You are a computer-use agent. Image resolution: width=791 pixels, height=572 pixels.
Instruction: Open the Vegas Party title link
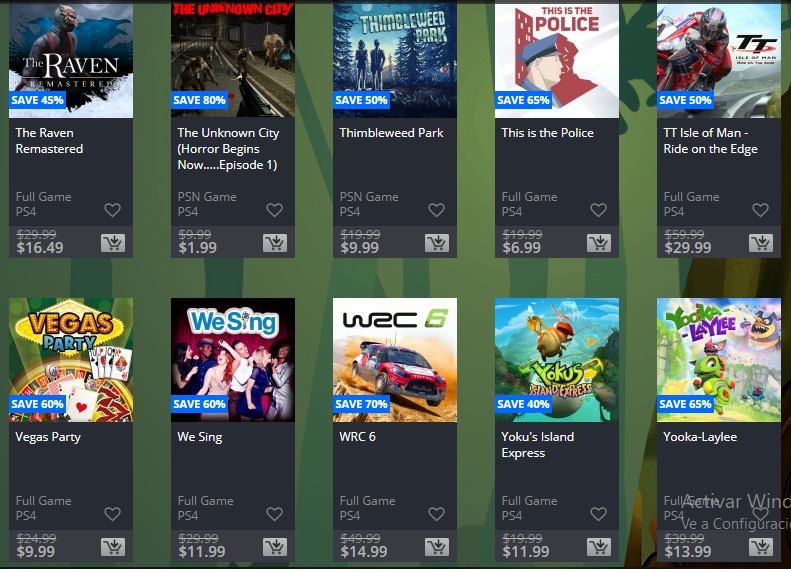click(x=48, y=437)
